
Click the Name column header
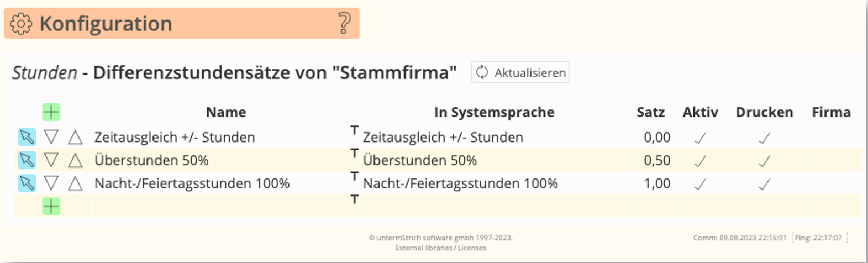tap(225, 112)
